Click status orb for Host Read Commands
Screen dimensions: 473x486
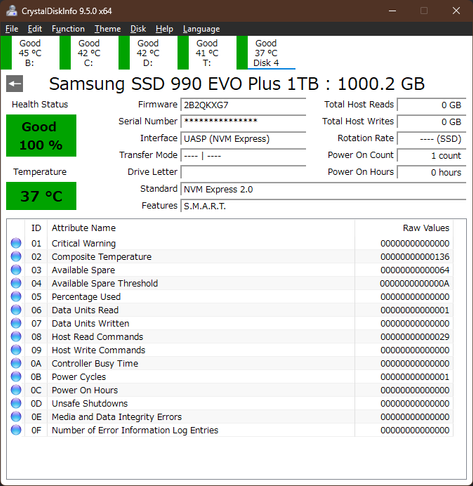(16, 337)
